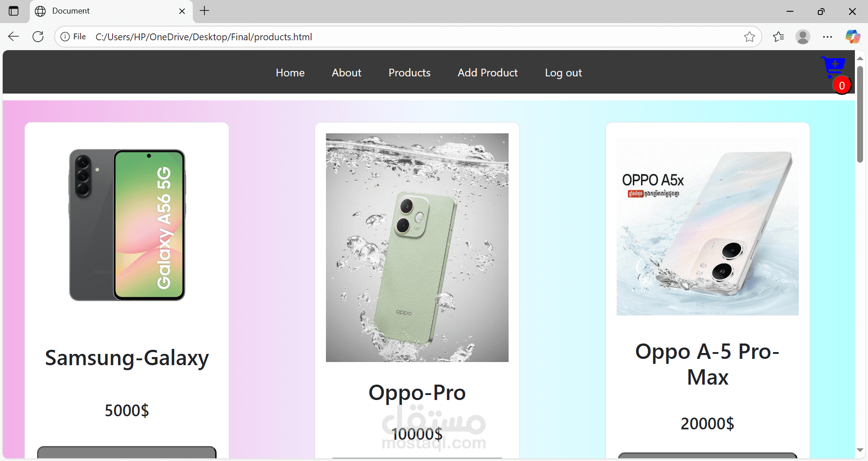This screenshot has width=868, height=461.
Task: Click the scrollbar down arrow
Action: pos(860,450)
